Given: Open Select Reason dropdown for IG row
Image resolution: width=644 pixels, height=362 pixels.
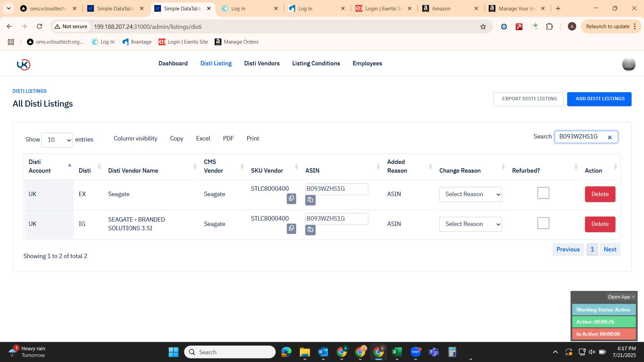Looking at the screenshot, I should click(x=470, y=224).
